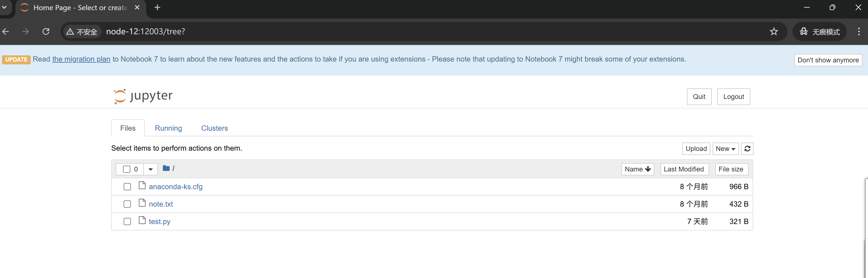Image resolution: width=868 pixels, height=278 pixels.
Task: Close the Home Page browser tab
Action: point(137,7)
